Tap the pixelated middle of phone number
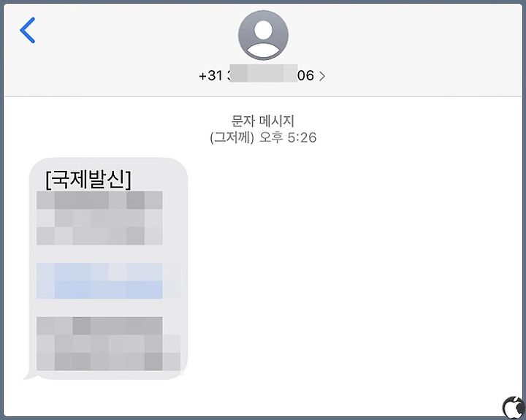526x420 pixels. pyautogui.click(x=264, y=73)
